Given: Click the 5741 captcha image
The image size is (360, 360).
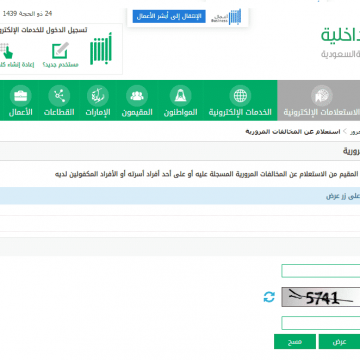Looking at the screenshot, I should point(321,297).
